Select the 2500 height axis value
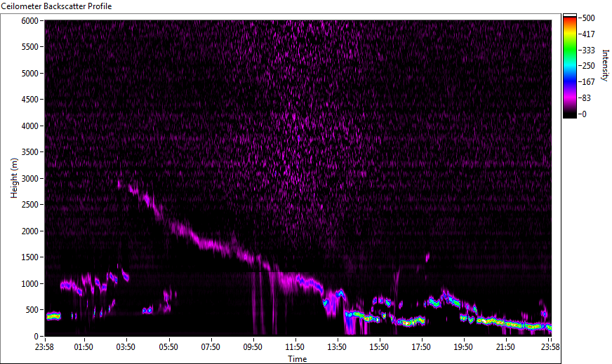The width and height of the screenshot is (612, 364). coord(29,205)
